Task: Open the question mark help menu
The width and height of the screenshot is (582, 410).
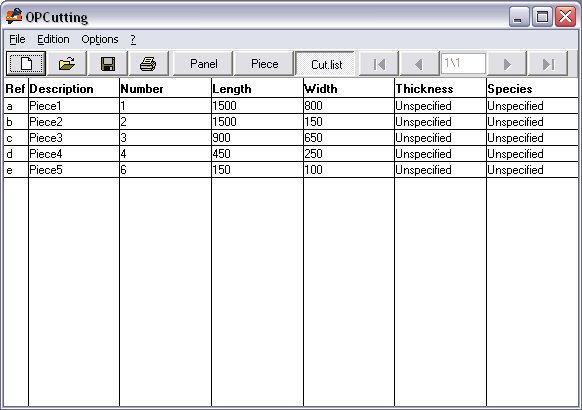Action: [x=133, y=39]
